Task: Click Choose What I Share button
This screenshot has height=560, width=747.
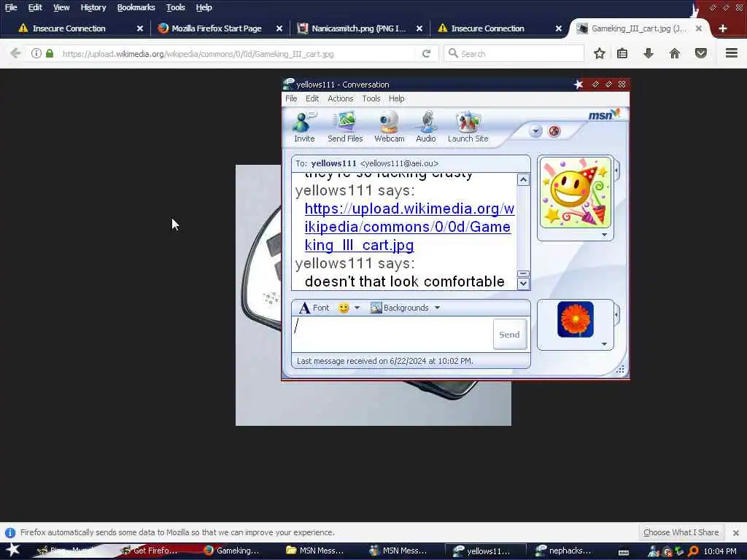Action: coord(681,532)
